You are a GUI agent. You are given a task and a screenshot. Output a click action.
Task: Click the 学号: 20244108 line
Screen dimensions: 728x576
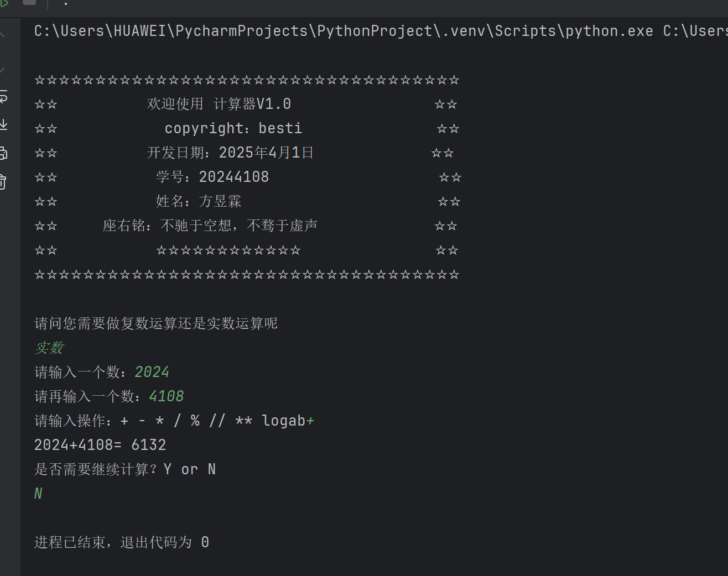point(212,177)
